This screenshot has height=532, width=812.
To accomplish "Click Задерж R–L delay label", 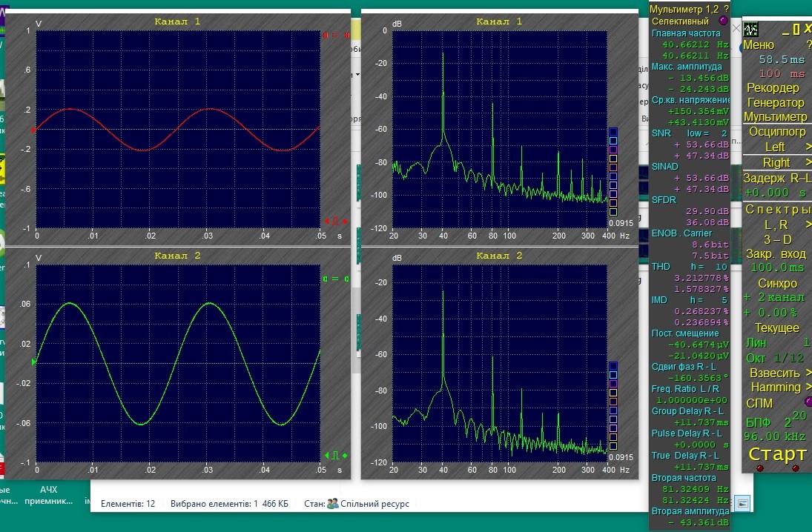I will [777, 178].
